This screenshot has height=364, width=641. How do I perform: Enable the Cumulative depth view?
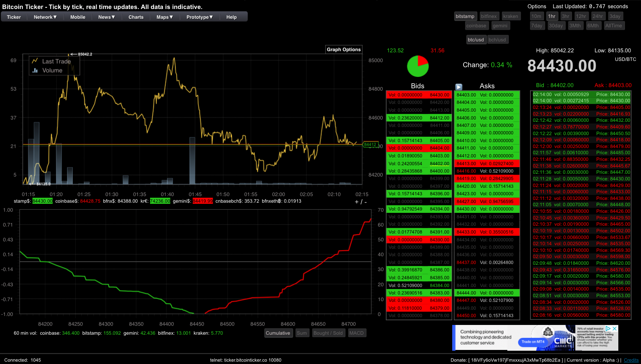point(278,333)
